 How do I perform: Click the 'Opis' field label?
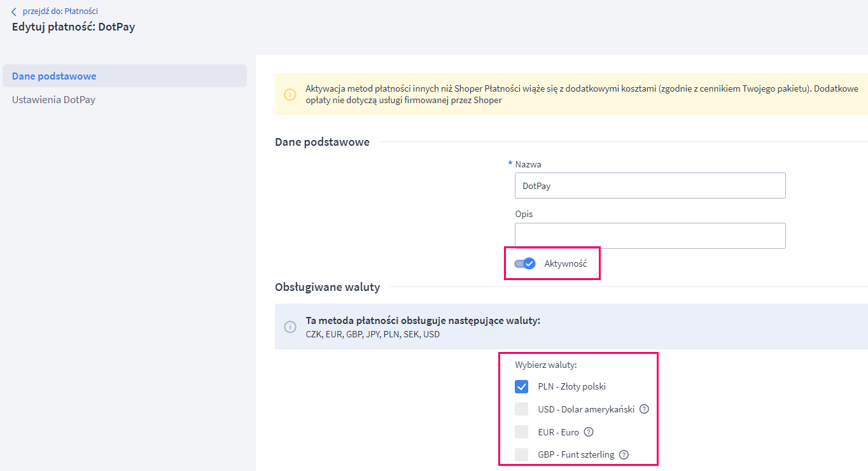(x=524, y=214)
